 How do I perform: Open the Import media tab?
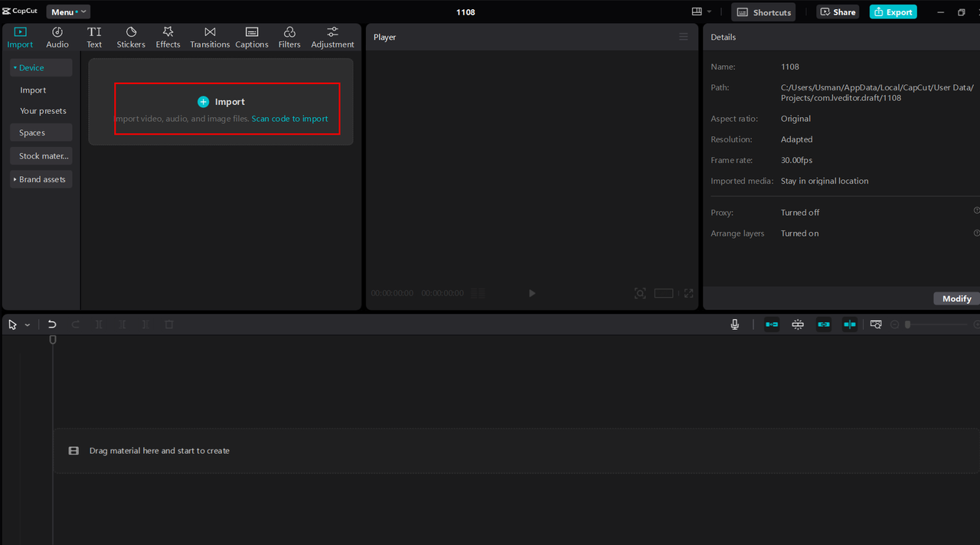click(20, 38)
